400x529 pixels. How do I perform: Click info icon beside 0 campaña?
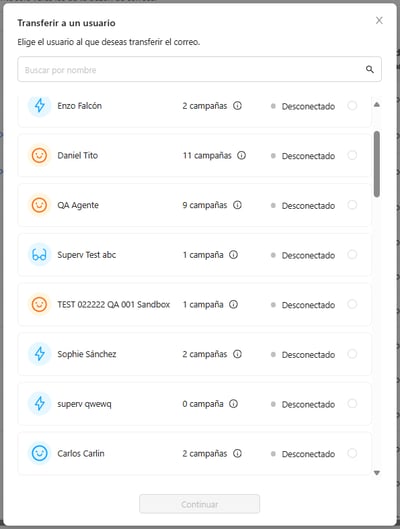click(233, 404)
